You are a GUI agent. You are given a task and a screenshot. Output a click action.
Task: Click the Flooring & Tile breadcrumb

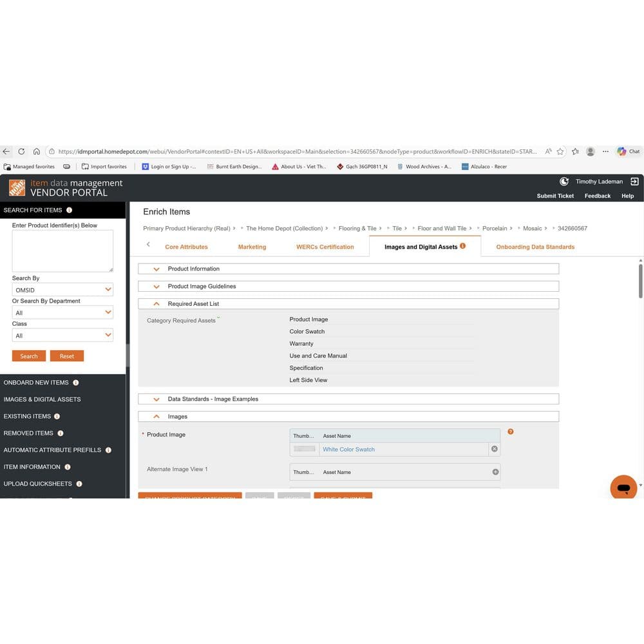click(x=357, y=229)
